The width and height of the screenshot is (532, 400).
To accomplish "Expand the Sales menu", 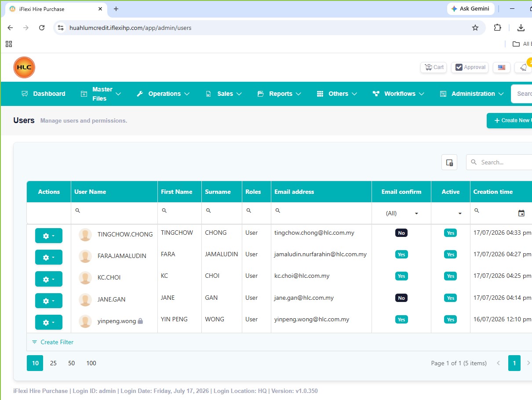I will tap(224, 94).
